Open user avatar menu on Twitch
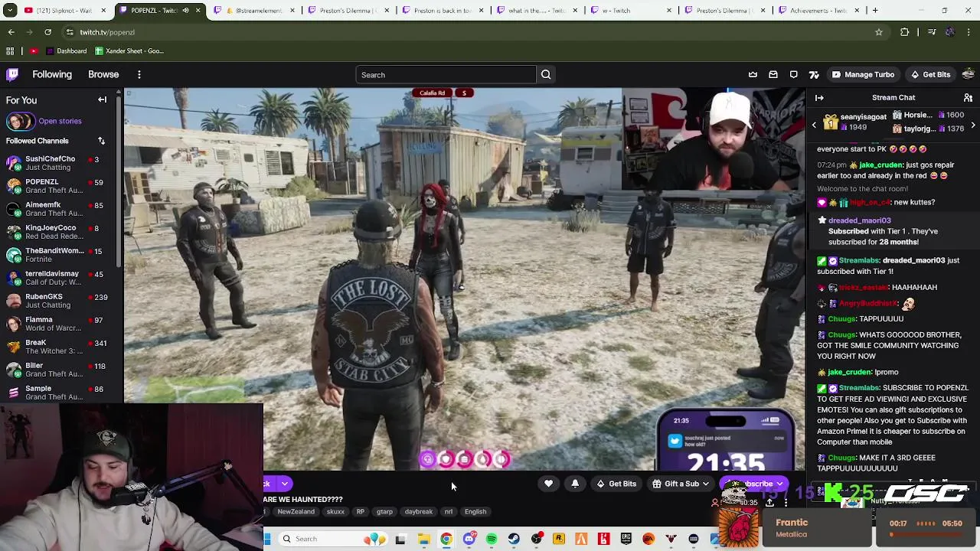This screenshot has width=980, height=551. click(x=968, y=75)
